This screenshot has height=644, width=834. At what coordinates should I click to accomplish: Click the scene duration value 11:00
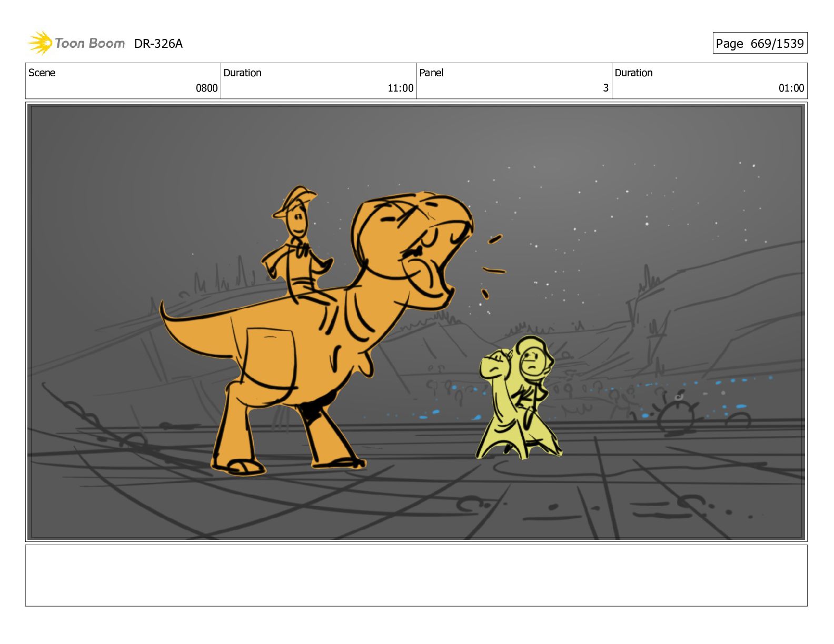click(x=400, y=88)
